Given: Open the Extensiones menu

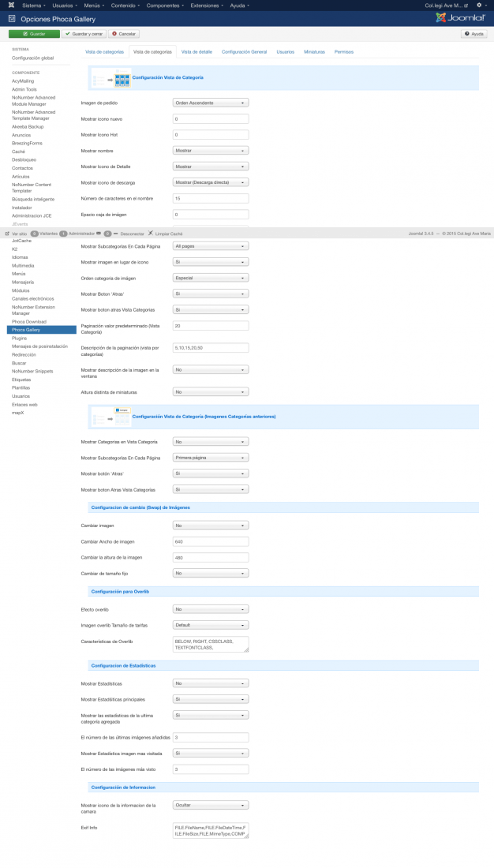Looking at the screenshot, I should point(207,5).
